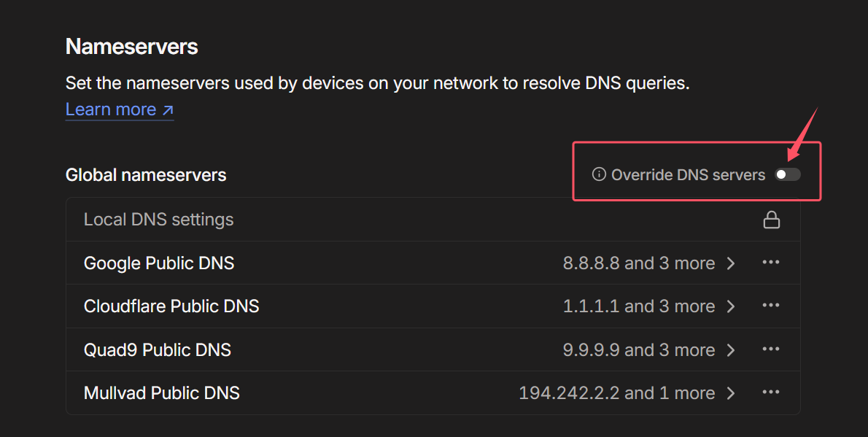868x437 pixels.
Task: Click the "8.8.8.8 and 3 more" address text
Action: pyautogui.click(x=638, y=263)
